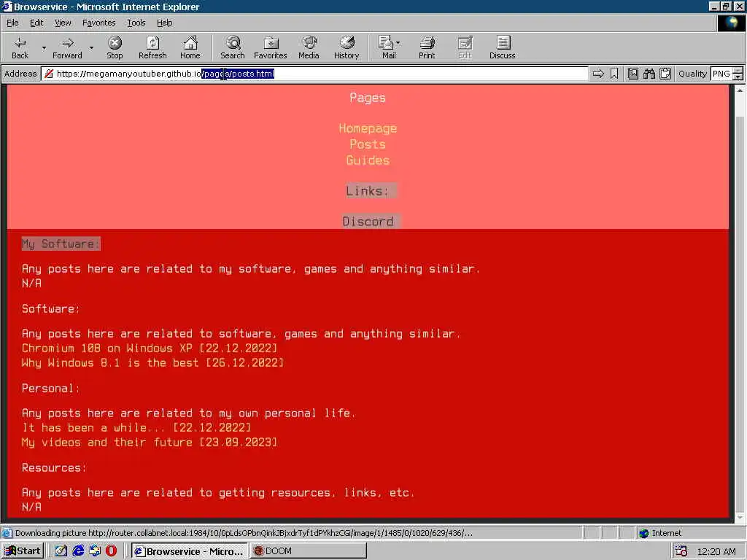Click the 'Resources:' section heading
Viewport: 747px width, 560px height.
click(x=54, y=468)
